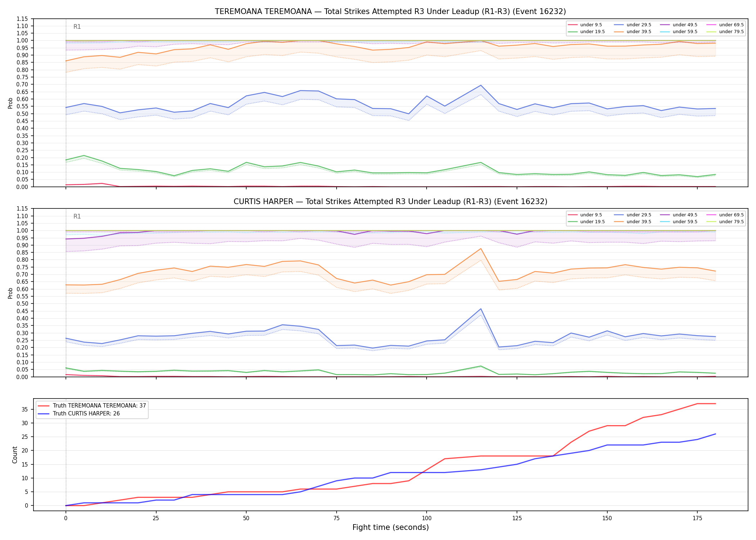Click 'under 79.5' legend entry in top chart
Viewport: 756px width, 540px height.
point(725,32)
